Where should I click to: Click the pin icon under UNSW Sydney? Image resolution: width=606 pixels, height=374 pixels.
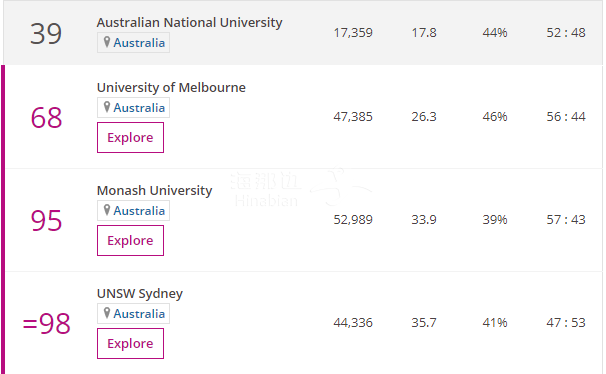[x=107, y=313]
